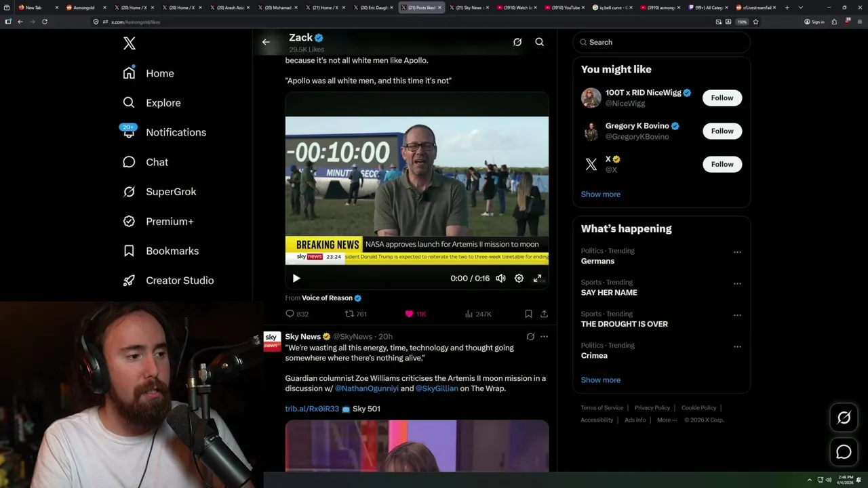Expand the footer More menu
Viewport: 868px width, 488px height.
point(667,420)
